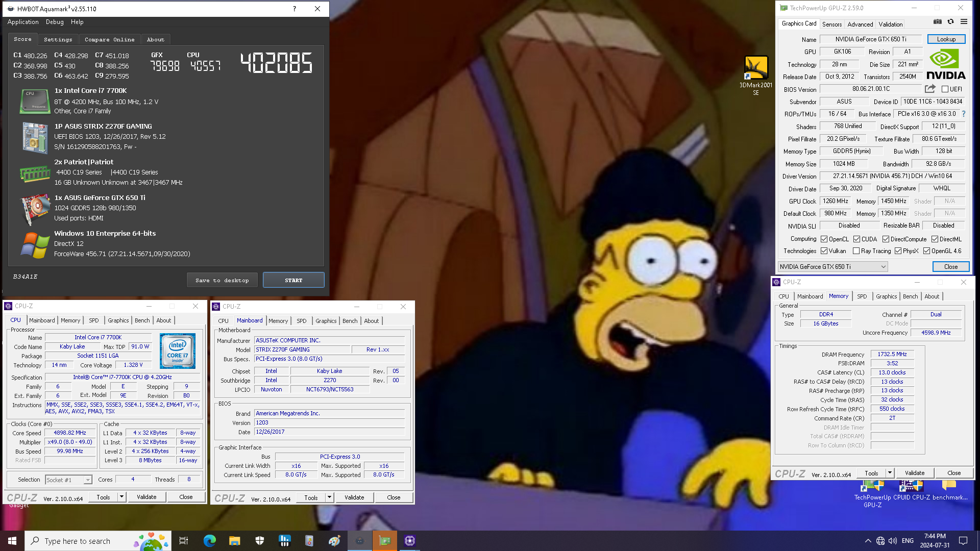Switch to the Settings tab in Aquamark
This screenshot has height=551, width=980.
(x=58, y=39)
